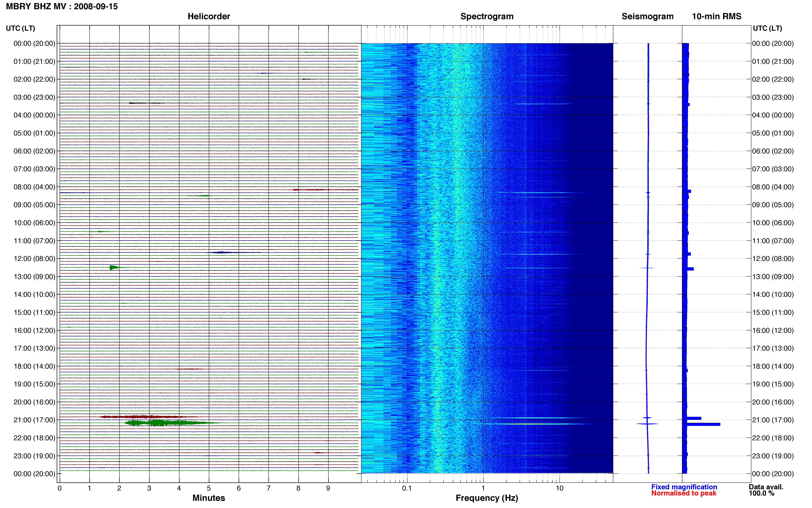Click the frequency tick label 0.1

pyautogui.click(x=407, y=488)
